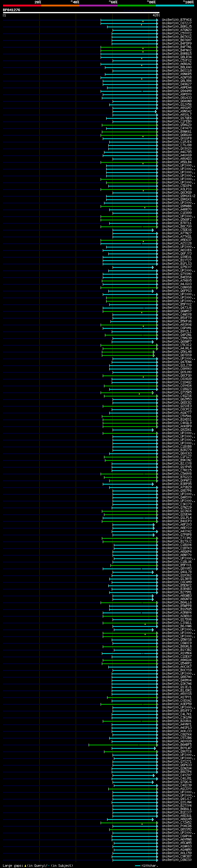Click the orange ~40% identity legend segment
The image size is (197, 868).
(60, 6)
